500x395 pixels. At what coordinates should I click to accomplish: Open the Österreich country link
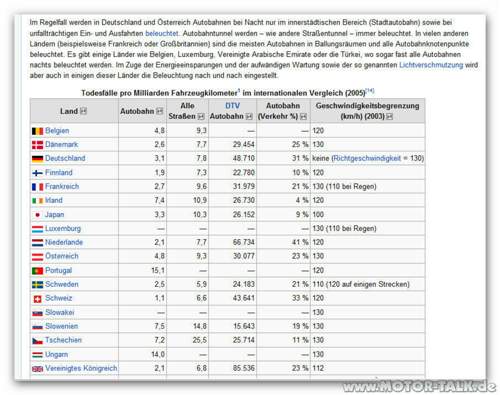pos(62,256)
